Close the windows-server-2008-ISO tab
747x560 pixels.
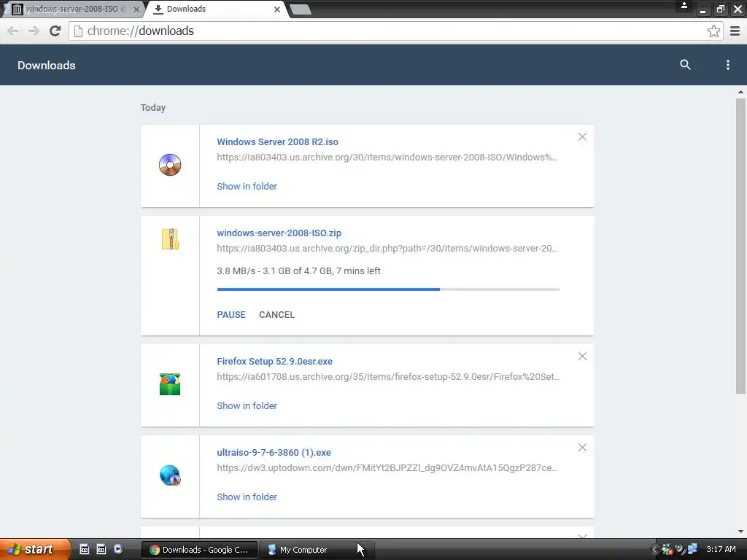(136, 9)
